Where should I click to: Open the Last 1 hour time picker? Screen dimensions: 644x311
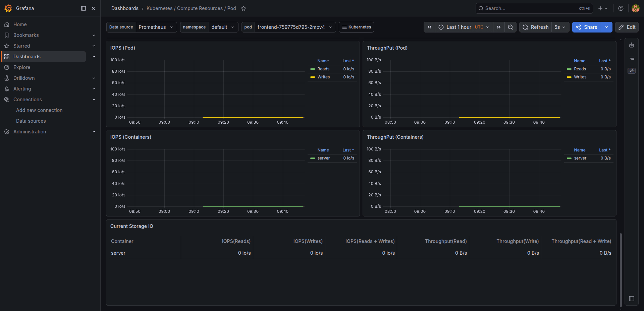click(464, 27)
